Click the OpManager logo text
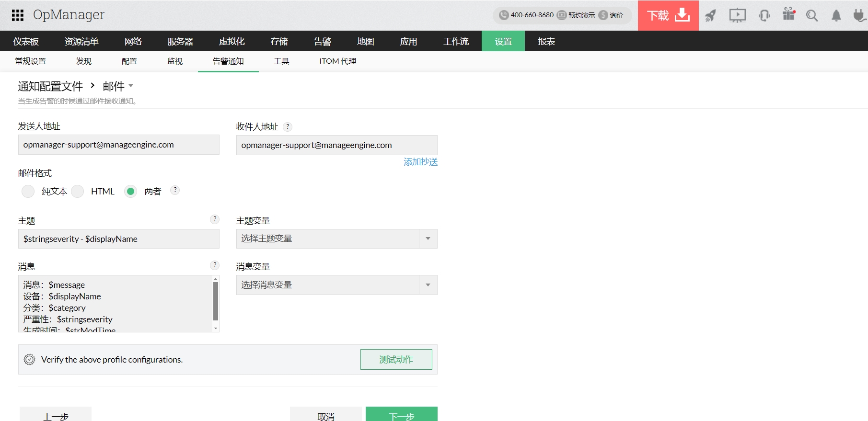The width and height of the screenshot is (868, 421). pos(69,15)
